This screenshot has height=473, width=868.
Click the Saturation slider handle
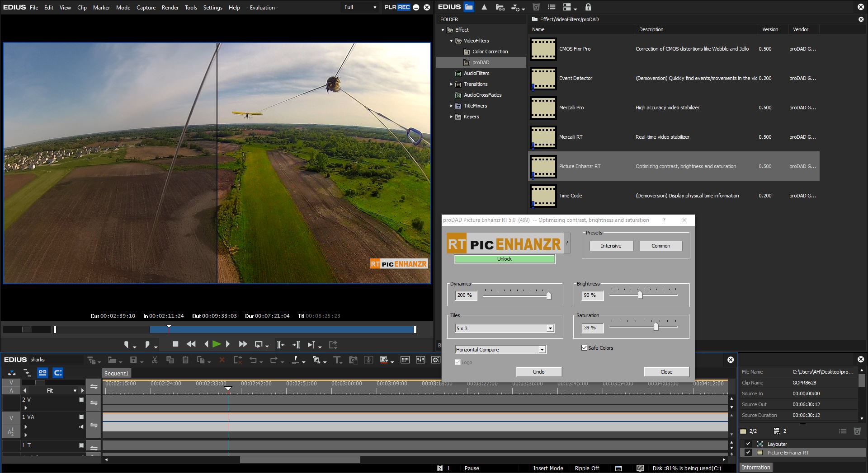656,327
